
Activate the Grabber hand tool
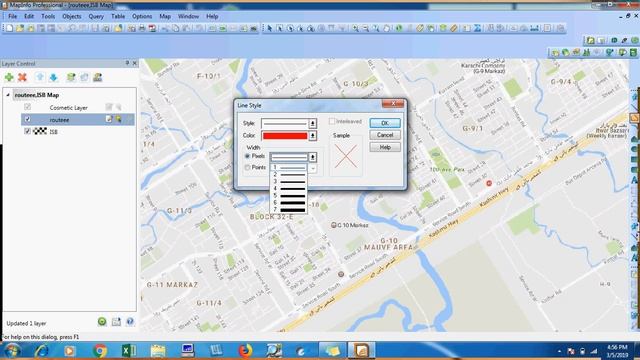[x=387, y=28]
